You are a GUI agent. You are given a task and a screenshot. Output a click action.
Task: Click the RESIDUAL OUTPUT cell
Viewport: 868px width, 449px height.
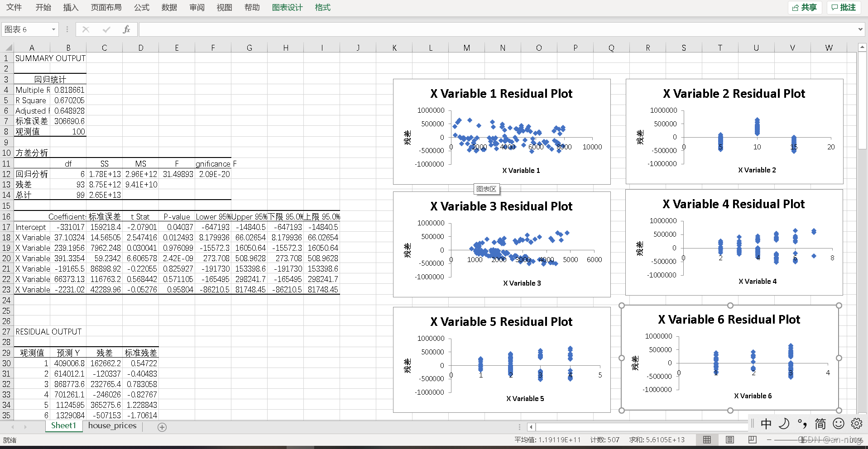pyautogui.click(x=48, y=331)
